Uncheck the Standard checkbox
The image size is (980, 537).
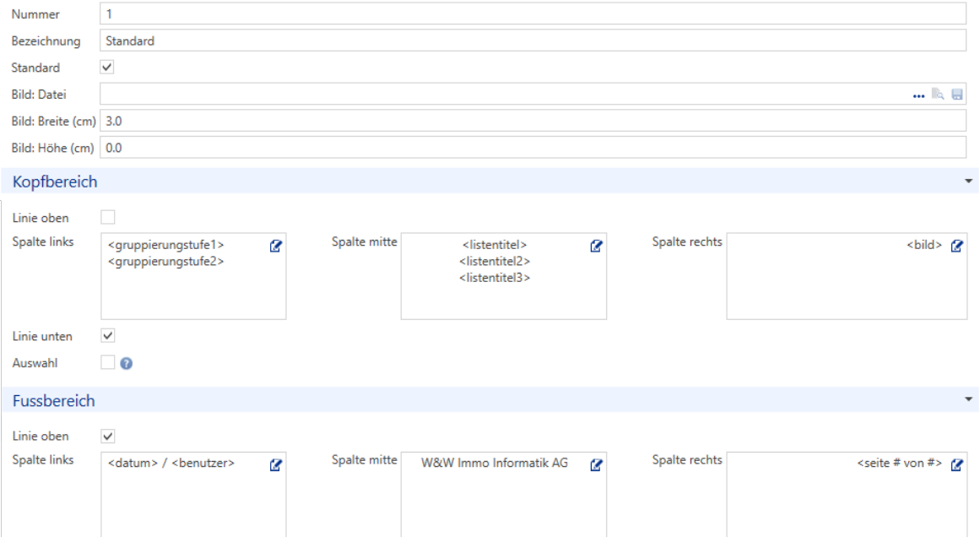[x=107, y=68]
